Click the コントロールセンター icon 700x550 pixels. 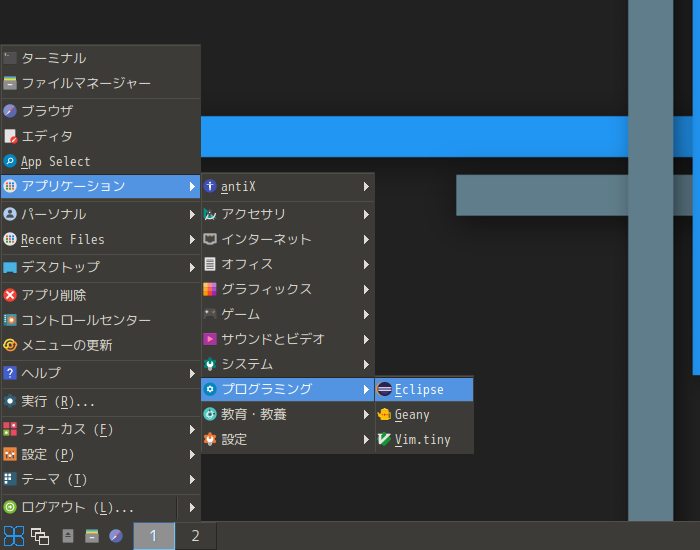click(x=10, y=320)
